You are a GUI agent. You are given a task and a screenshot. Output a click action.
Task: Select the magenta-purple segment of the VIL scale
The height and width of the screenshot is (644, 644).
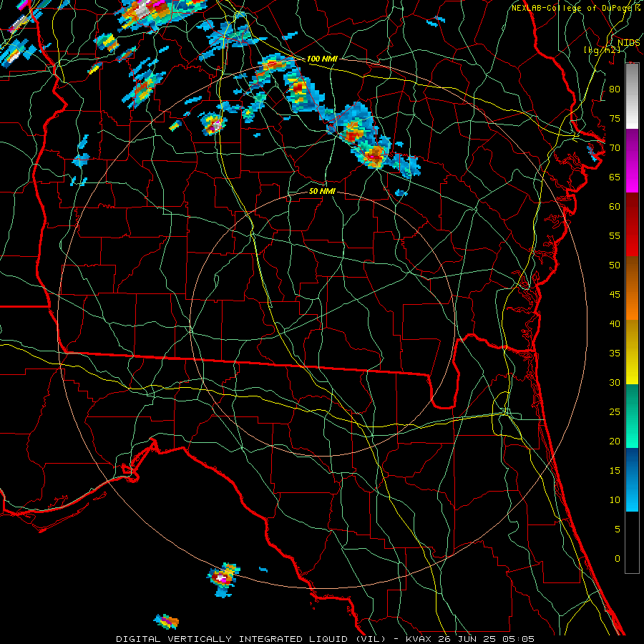coord(632,160)
